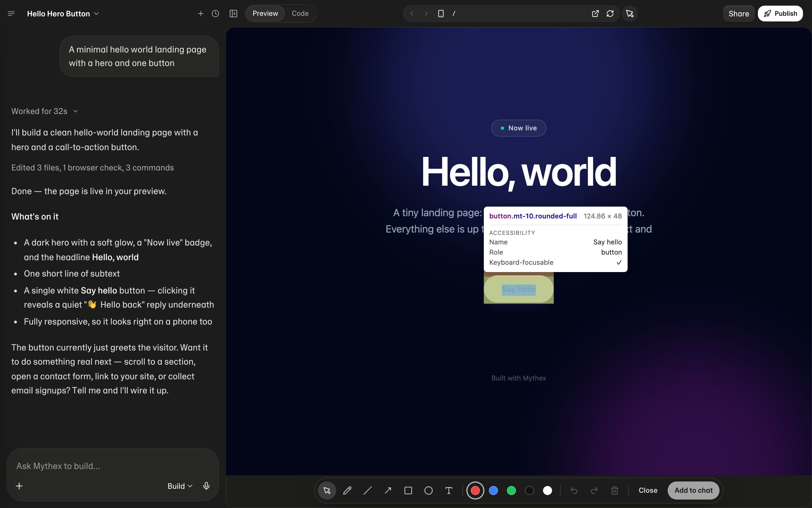Focus the Ask Mythex to build input
The width and height of the screenshot is (812, 508).
click(x=112, y=466)
